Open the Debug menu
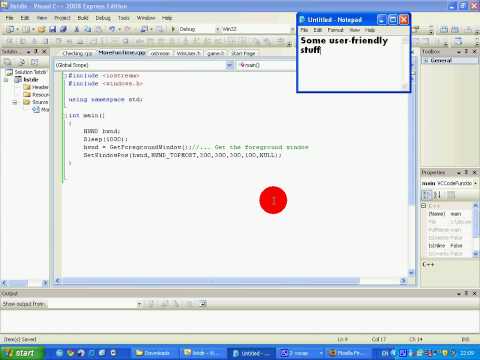The width and height of the screenshot is (480, 360). pos(103,18)
